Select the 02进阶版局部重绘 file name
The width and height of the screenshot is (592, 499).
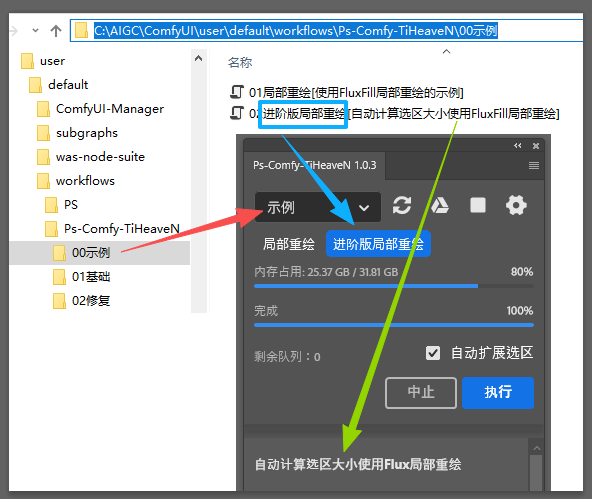[404, 113]
